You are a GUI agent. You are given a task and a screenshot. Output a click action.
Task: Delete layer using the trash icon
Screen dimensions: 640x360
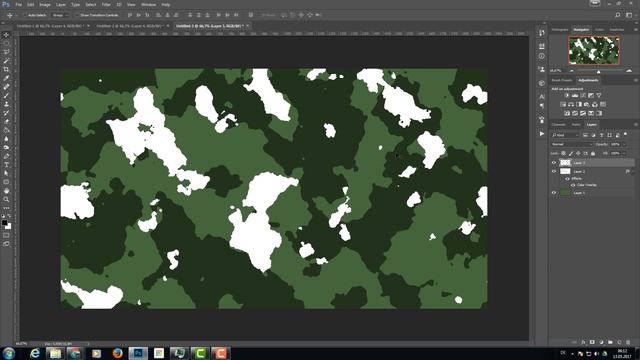point(628,342)
